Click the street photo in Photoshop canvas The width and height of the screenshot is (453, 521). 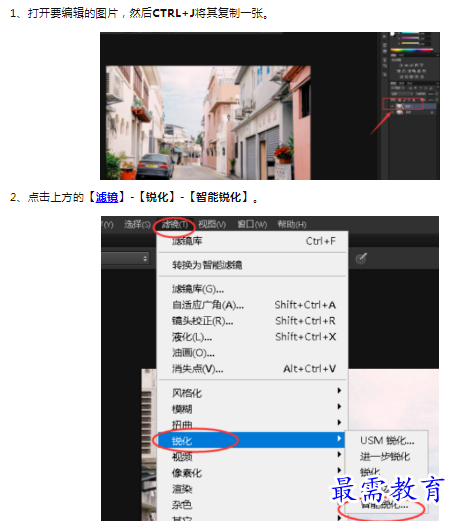click(208, 123)
